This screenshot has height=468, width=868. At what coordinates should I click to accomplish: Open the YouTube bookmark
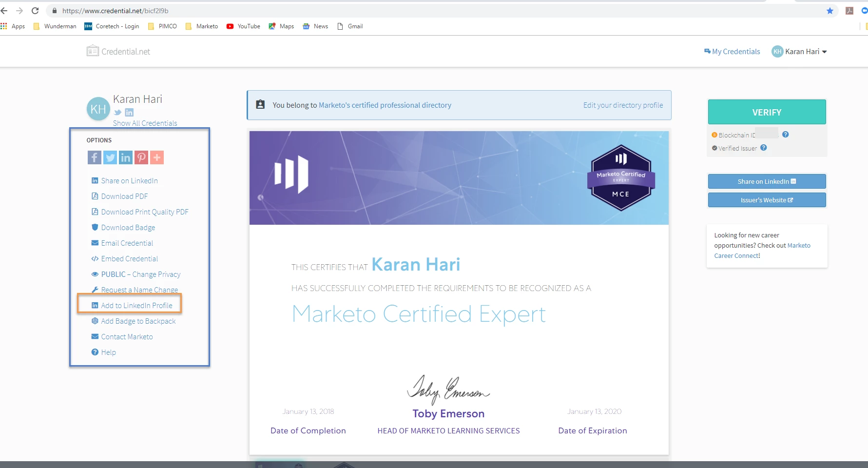[243, 26]
